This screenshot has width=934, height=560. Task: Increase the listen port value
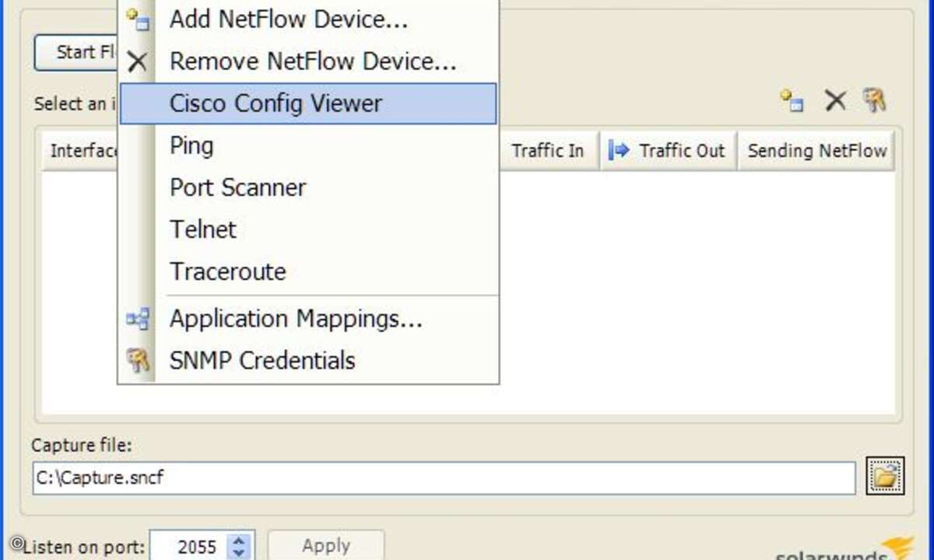(x=240, y=539)
